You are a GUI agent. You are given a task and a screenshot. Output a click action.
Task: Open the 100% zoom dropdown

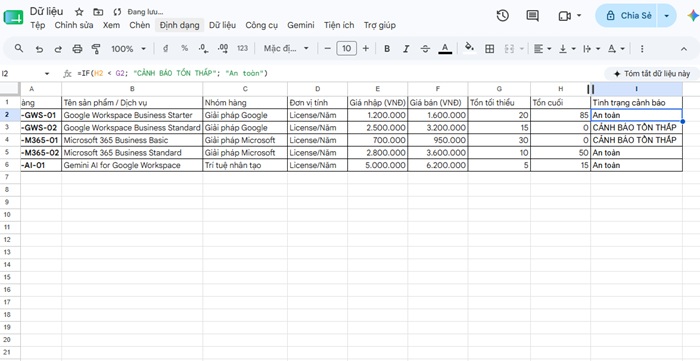pyautogui.click(x=129, y=49)
